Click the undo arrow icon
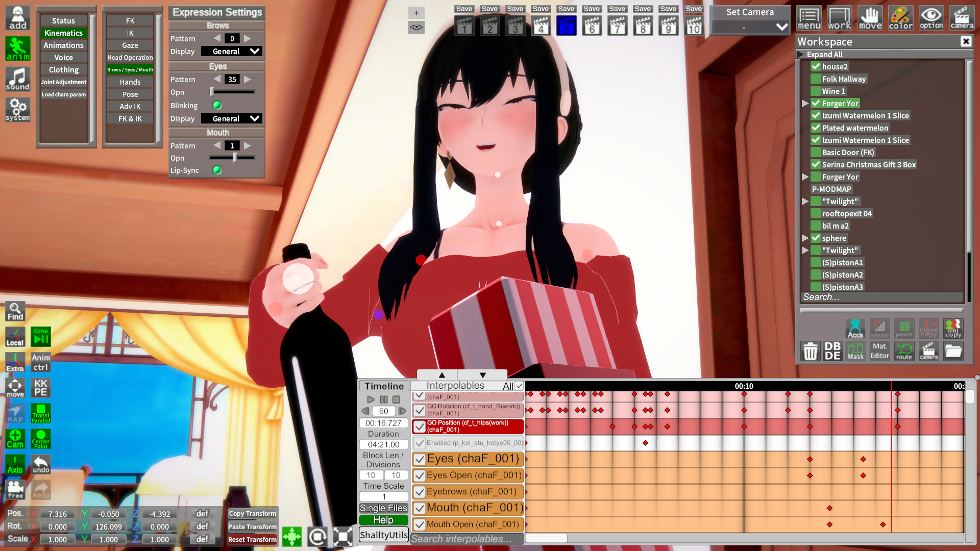980x551 pixels. tap(41, 464)
